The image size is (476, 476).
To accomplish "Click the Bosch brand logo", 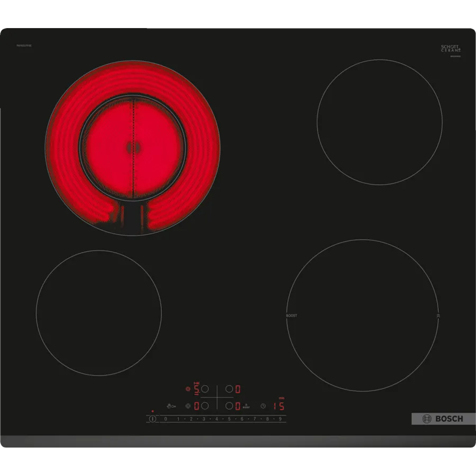I will [x=443, y=419].
